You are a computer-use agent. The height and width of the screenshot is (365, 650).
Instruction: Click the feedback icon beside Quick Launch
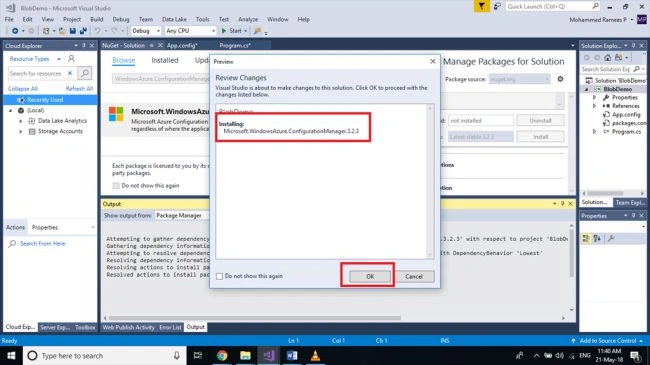pyautogui.click(x=497, y=6)
